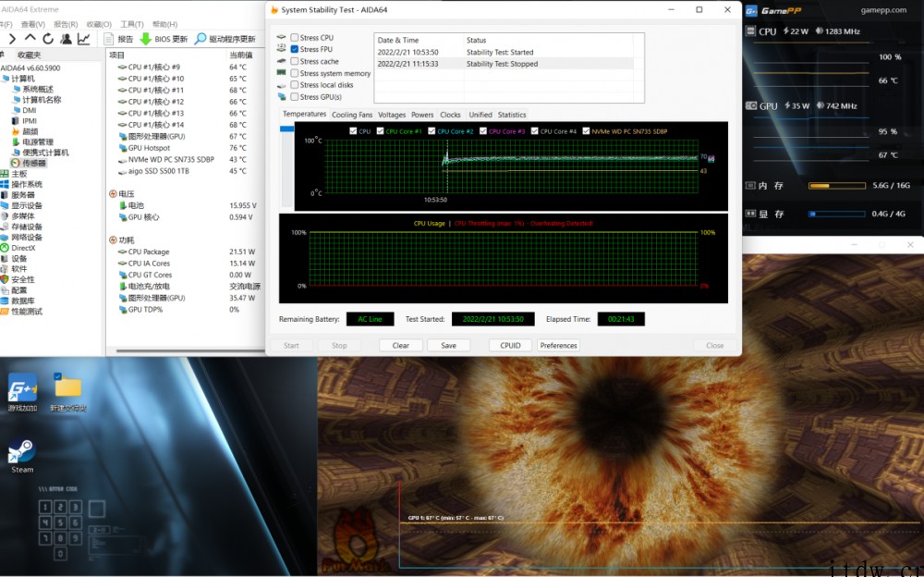The height and width of the screenshot is (577, 924).
Task: Click the blue vertical graph scale bar
Action: coord(287,129)
